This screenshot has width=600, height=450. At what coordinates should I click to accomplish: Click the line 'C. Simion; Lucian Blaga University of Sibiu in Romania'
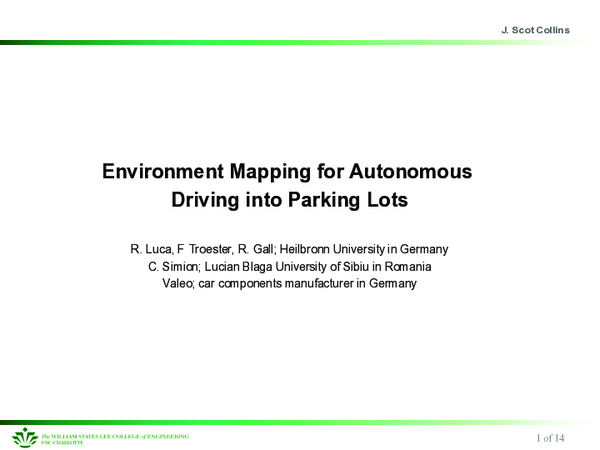point(290,267)
